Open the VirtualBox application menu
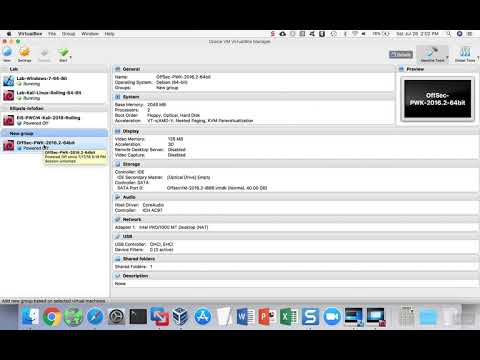Viewport: 480px width, 360px height. 30,34
